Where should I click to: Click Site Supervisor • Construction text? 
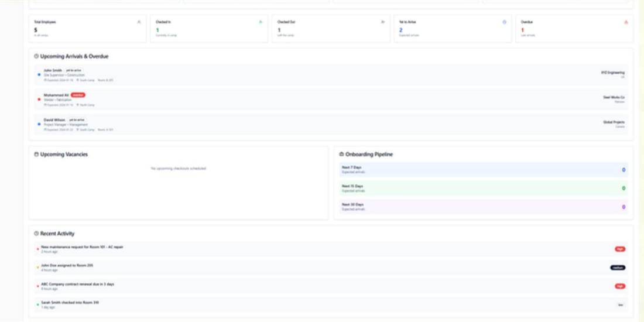point(64,75)
